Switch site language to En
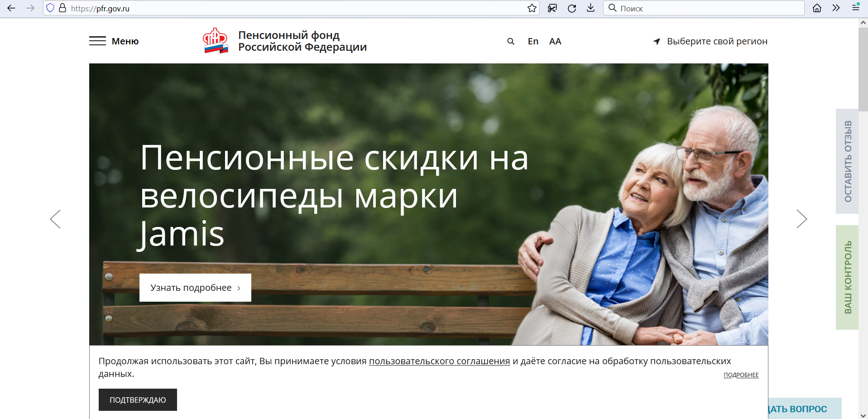This screenshot has height=419, width=868. [533, 42]
